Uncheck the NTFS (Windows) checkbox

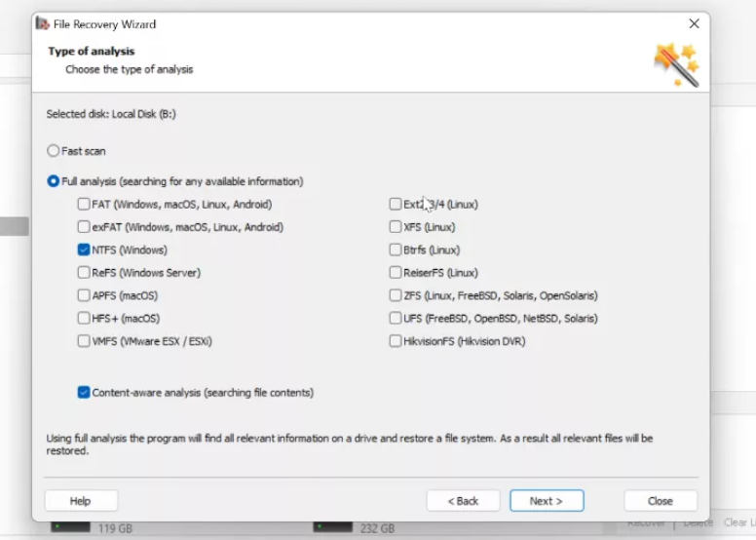pyautogui.click(x=84, y=250)
